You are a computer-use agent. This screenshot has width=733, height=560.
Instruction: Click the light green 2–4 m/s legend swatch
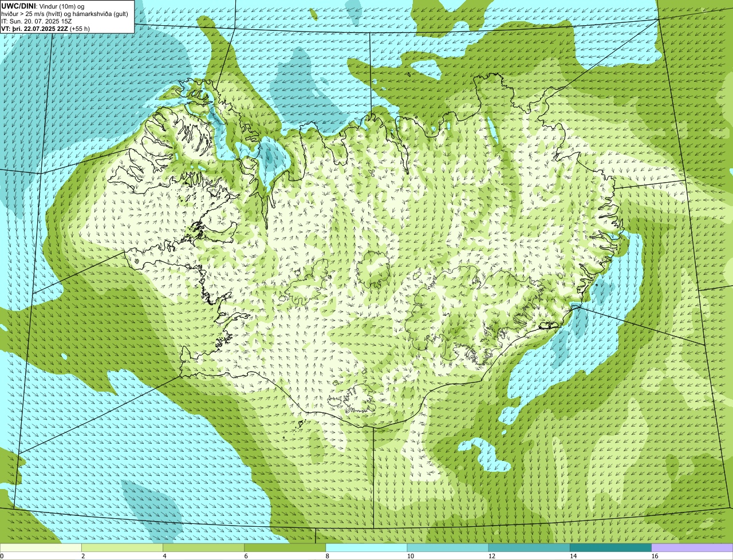click(x=123, y=547)
